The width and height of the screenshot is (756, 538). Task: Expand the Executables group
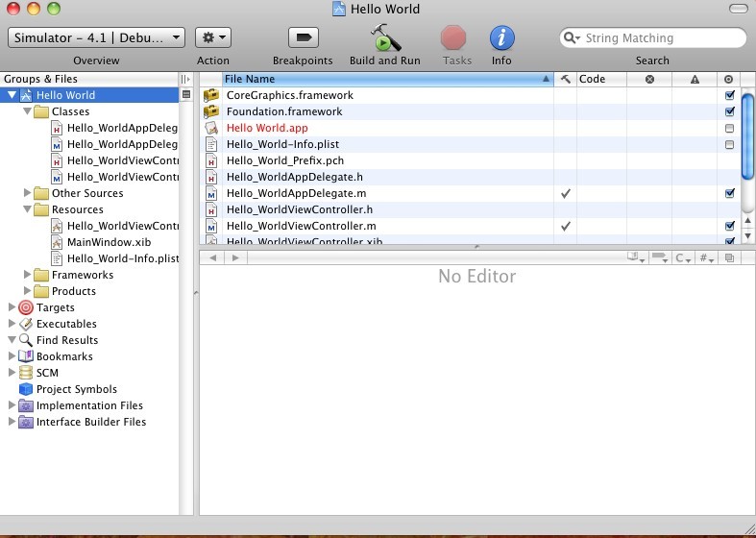(x=12, y=324)
